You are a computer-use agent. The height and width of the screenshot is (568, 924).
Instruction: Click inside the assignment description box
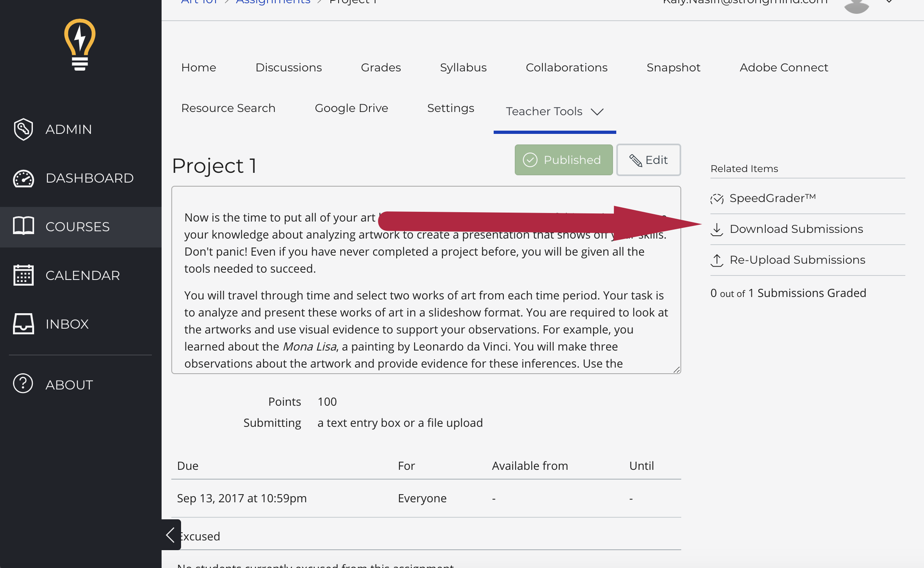(426, 280)
